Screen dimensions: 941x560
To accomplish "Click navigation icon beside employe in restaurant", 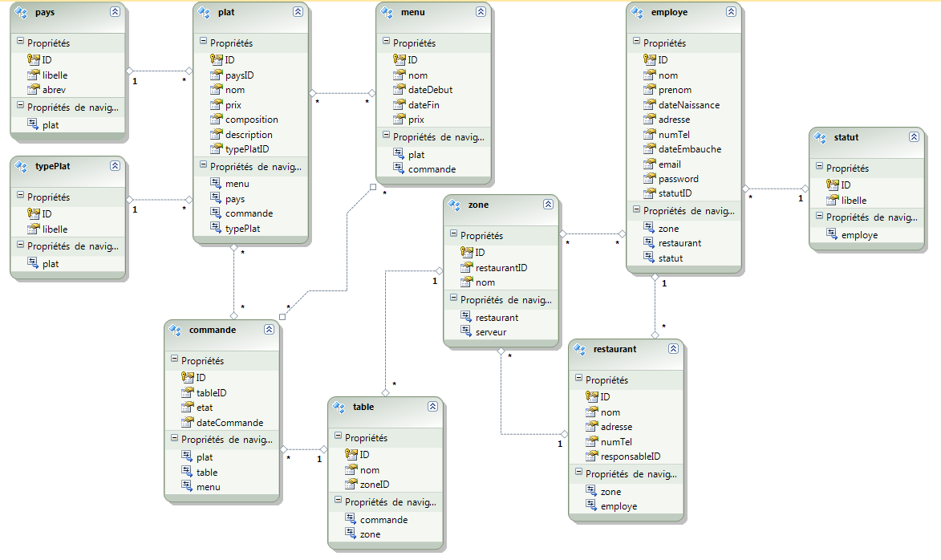I will [592, 505].
